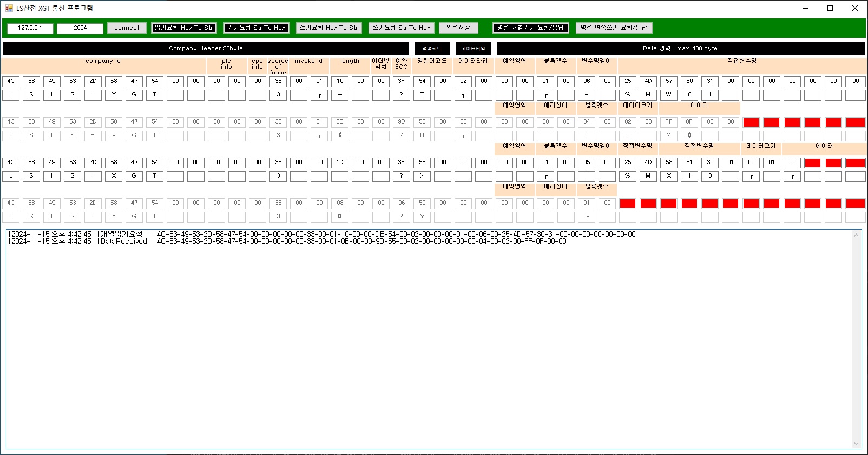Screen dimensions: 868x455
Task: Click the hex cell containing 9D
Action: 402,122
